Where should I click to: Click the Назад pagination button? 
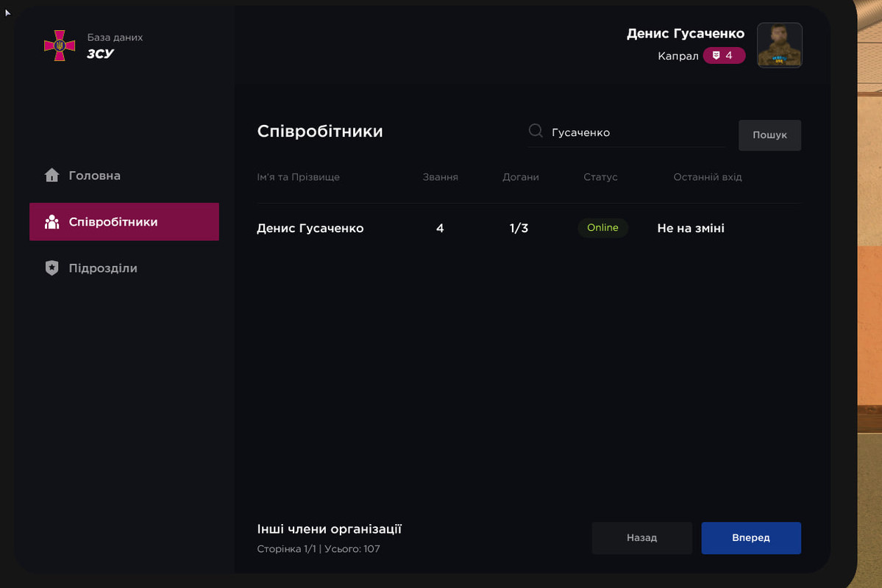point(641,538)
